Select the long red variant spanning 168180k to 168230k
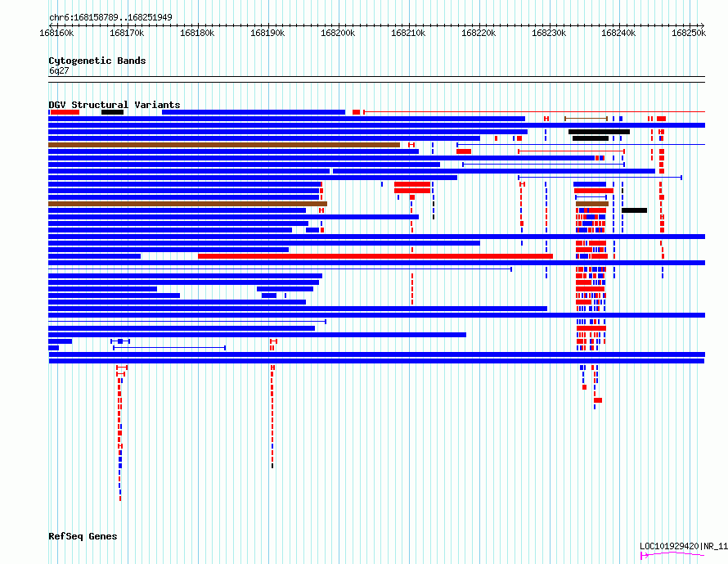Screen dimensions: 728x564 375,256
